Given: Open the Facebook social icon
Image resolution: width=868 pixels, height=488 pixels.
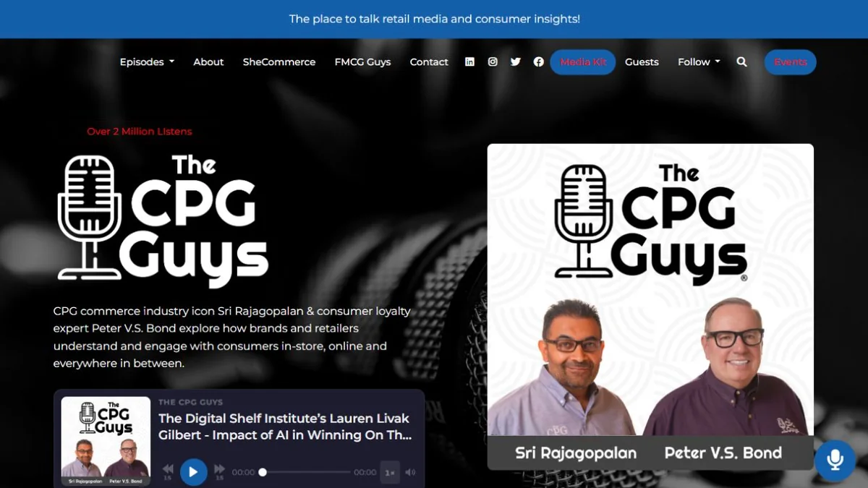Looking at the screenshot, I should (539, 62).
